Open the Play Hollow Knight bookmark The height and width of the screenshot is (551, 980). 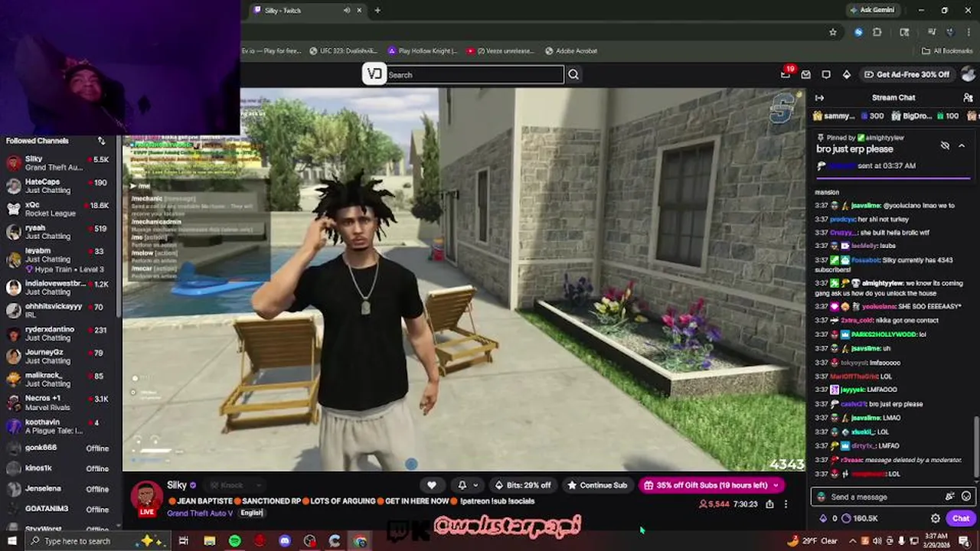pyautogui.click(x=423, y=51)
